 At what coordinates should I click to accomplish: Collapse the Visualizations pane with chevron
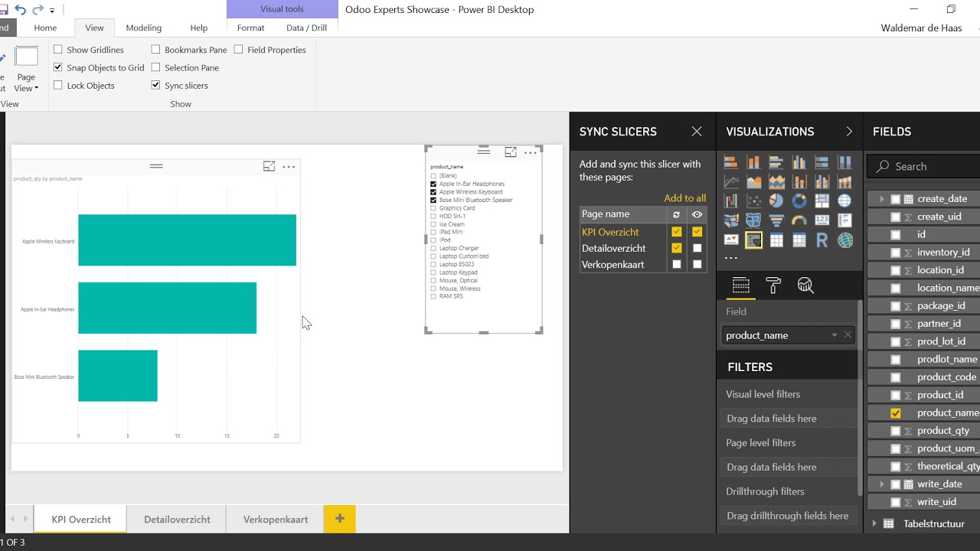849,132
